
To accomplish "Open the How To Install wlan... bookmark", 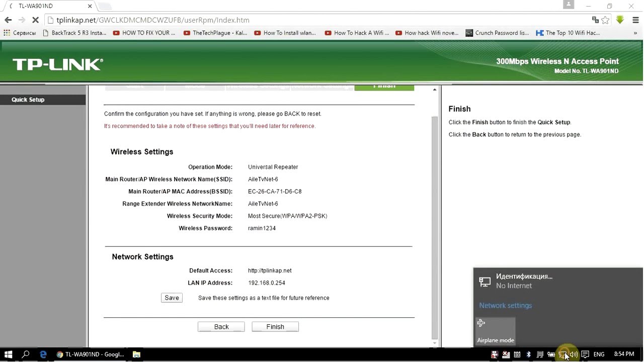I will (x=285, y=33).
